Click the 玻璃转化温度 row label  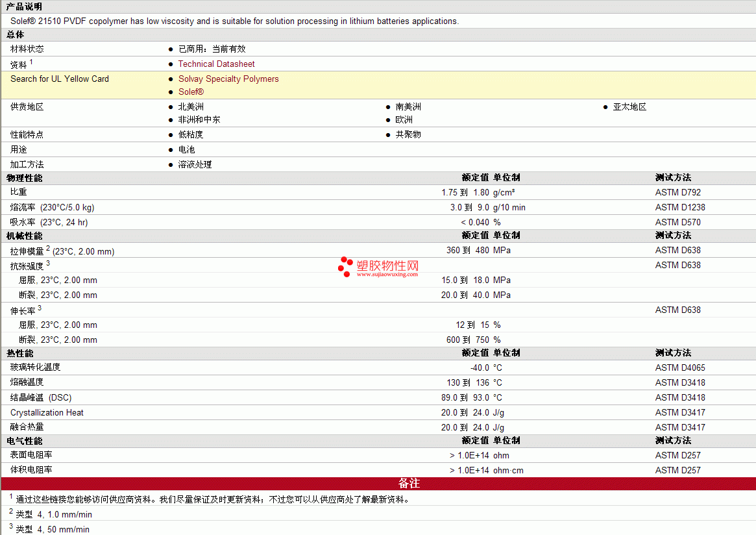[x=35, y=367]
